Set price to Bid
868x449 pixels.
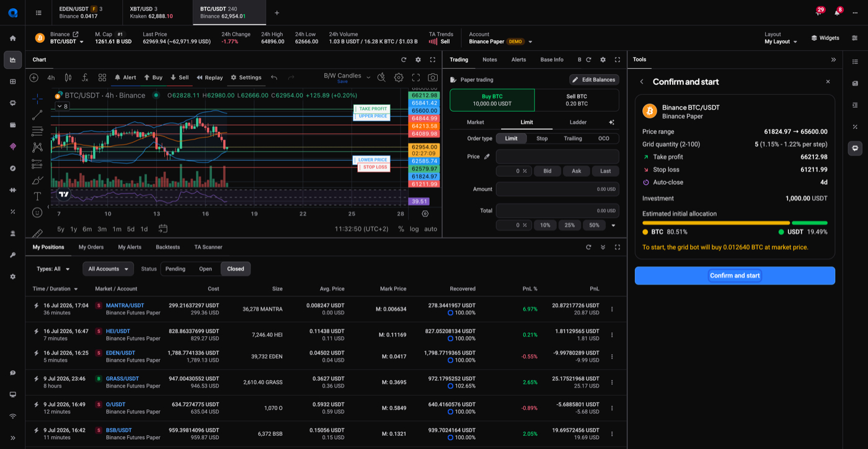pos(547,171)
